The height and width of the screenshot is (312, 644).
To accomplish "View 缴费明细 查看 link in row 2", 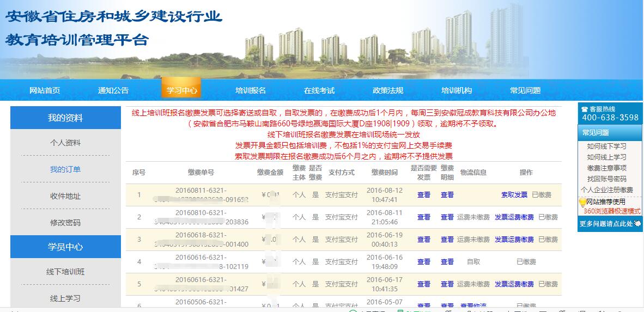I will pos(447,217).
